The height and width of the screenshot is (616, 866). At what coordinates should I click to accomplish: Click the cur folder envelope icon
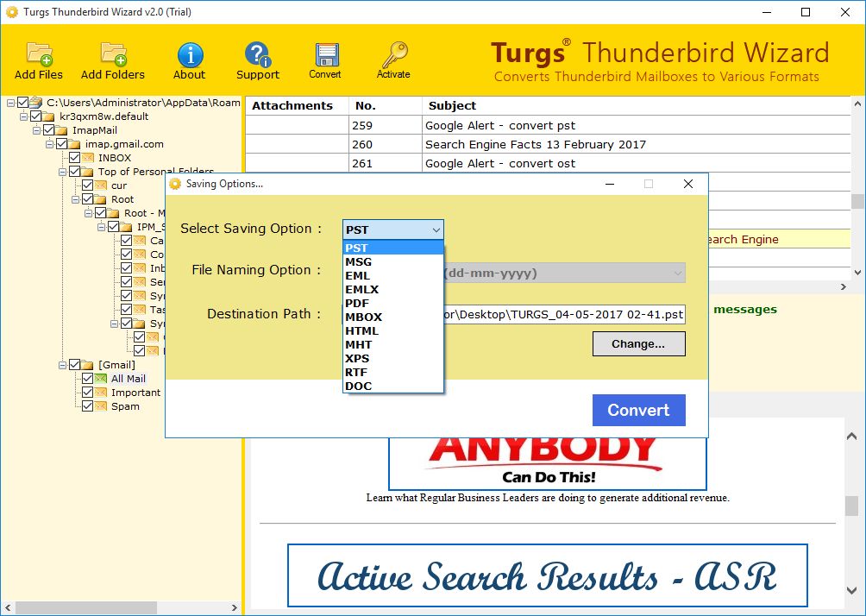coord(101,185)
